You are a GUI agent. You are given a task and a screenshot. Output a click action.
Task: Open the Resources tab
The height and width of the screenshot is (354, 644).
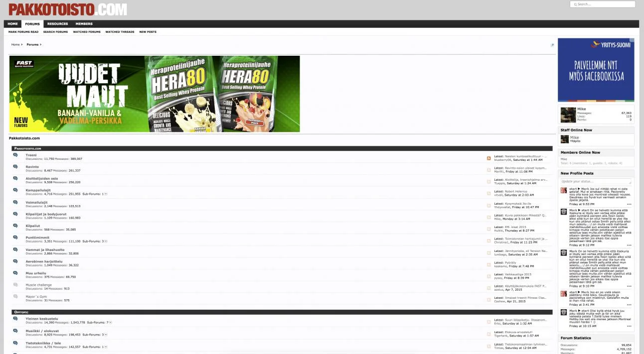point(57,24)
